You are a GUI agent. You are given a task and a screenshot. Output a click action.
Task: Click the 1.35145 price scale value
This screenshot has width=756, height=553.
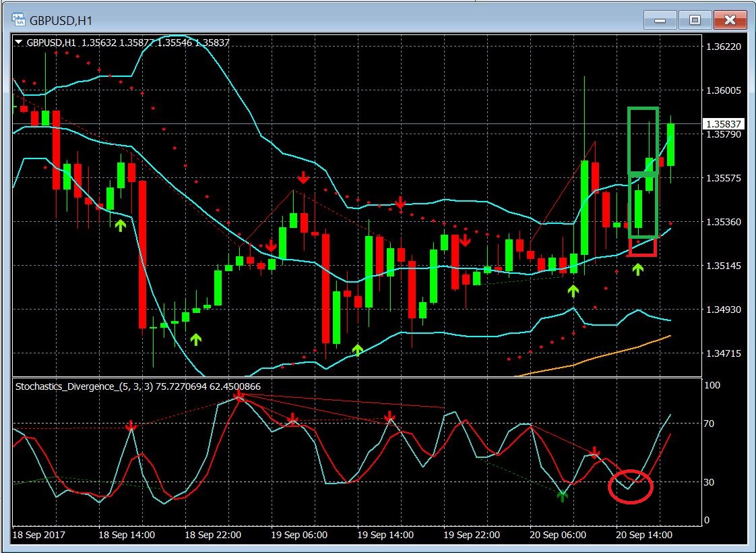(723, 266)
